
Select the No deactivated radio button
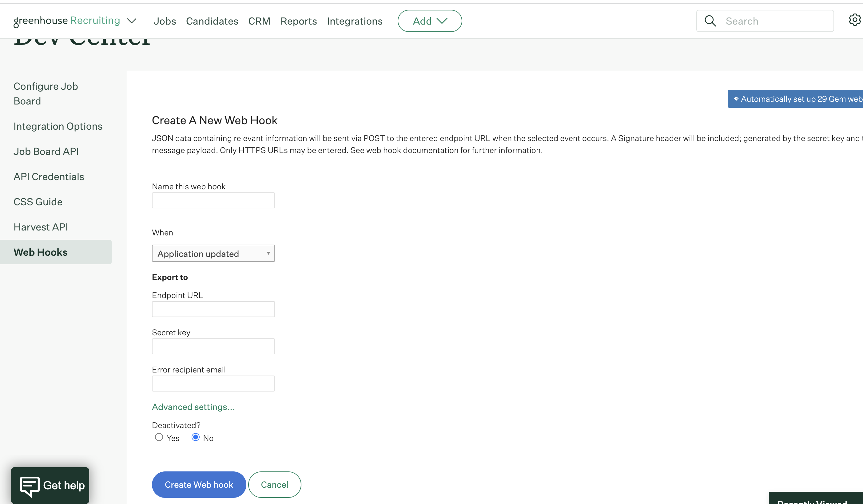tap(196, 437)
